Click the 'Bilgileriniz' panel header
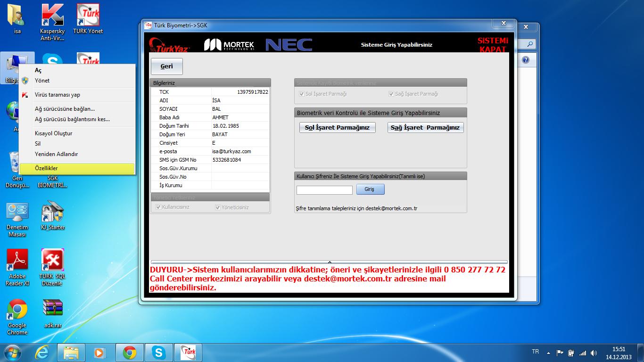Image resolution: width=644 pixels, height=362 pixels. (x=211, y=83)
